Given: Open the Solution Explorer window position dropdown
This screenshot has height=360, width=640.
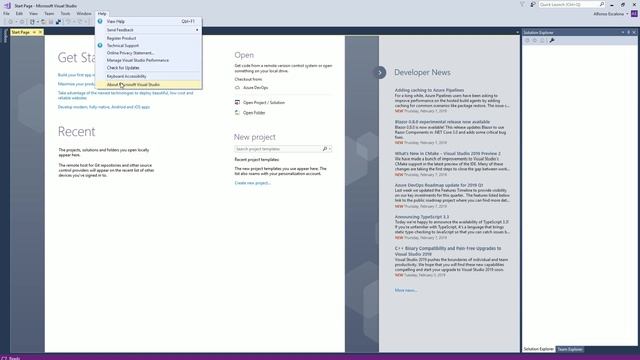Looking at the screenshot, I should (x=623, y=32).
